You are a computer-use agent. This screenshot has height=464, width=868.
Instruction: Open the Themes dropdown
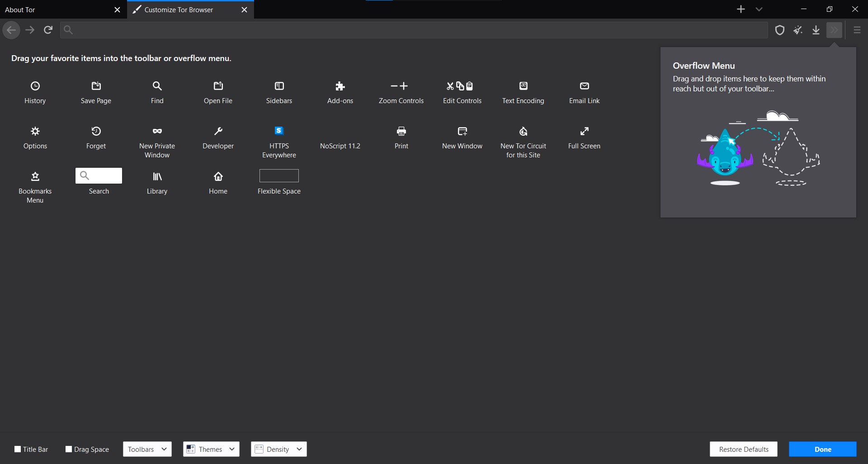pos(211,449)
